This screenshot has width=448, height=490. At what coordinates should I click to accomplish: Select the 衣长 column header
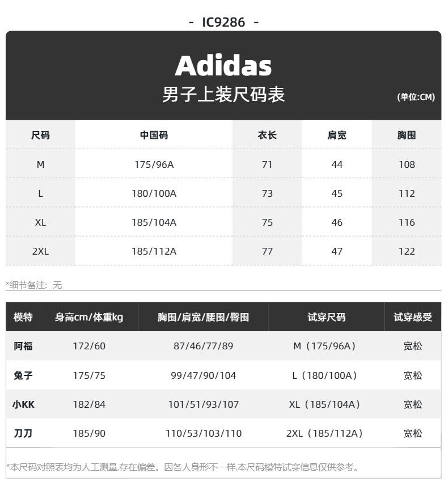pos(267,135)
